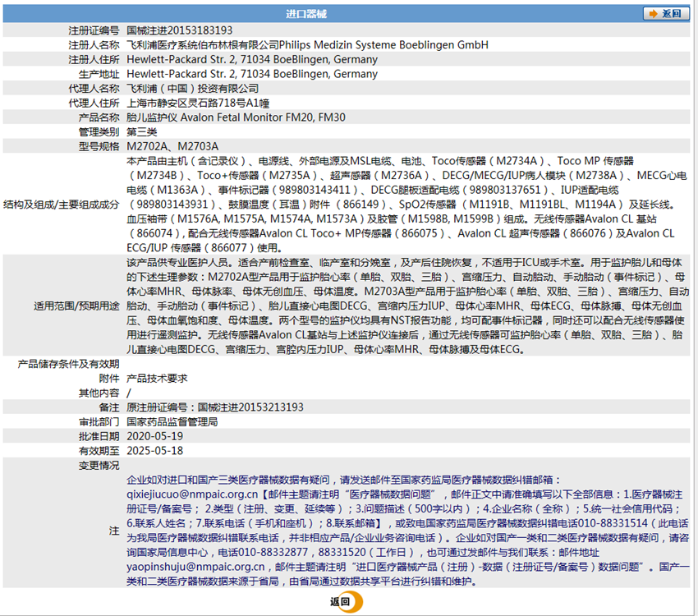Click the 第三类 management category value
This screenshot has height=616, width=698.
click(142, 132)
